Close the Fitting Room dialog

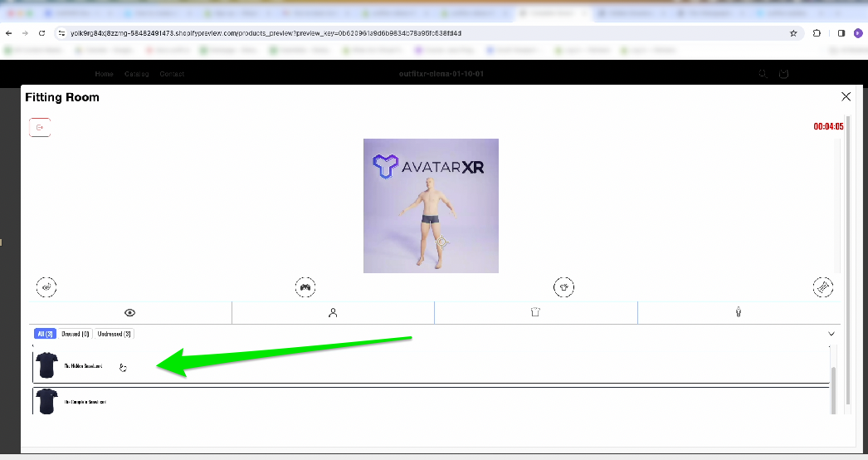[x=846, y=96]
